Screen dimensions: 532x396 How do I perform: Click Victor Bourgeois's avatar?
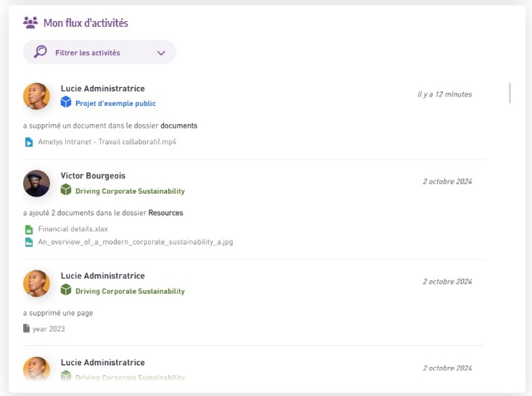36,183
